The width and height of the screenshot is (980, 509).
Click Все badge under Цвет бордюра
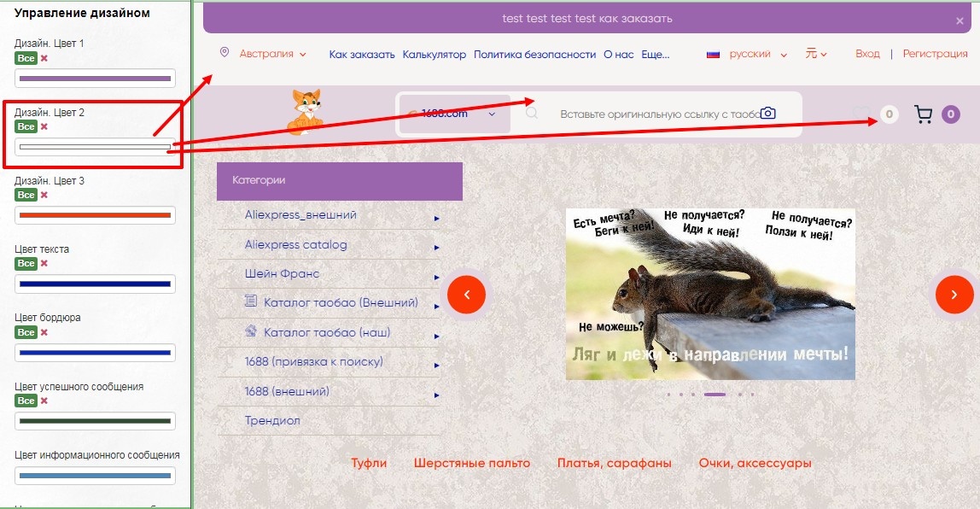click(26, 332)
